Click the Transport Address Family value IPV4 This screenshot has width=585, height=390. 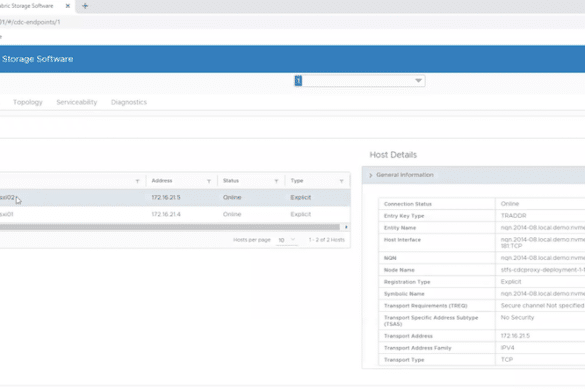[x=507, y=348]
